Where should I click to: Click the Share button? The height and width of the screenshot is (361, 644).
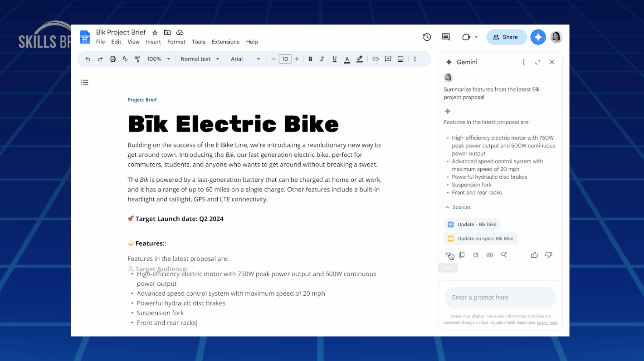click(507, 37)
